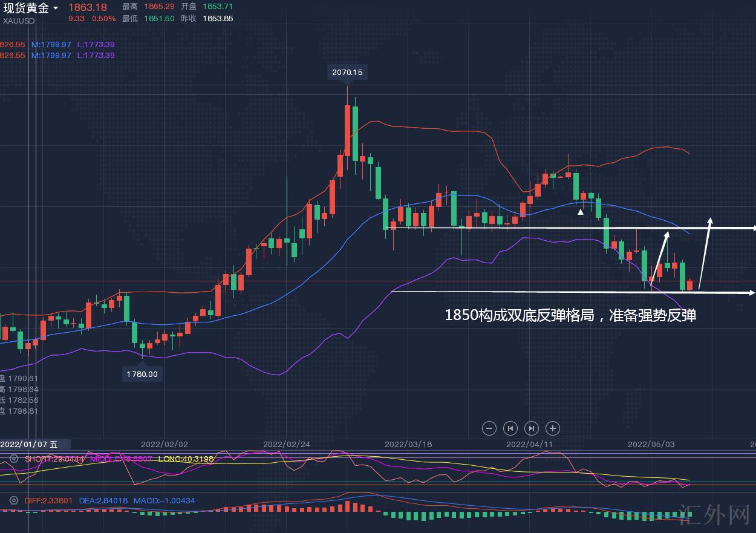Click the 2022/05/03 date on time axis
This screenshot has height=533, width=756.
(651, 444)
